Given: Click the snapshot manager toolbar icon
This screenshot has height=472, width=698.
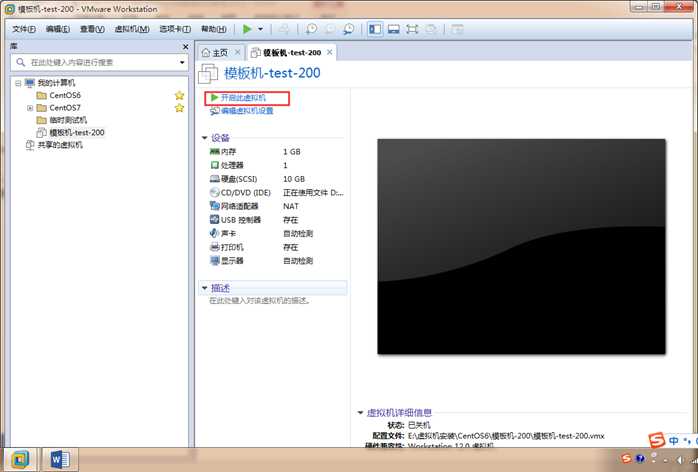Looking at the screenshot, I should (x=349, y=29).
